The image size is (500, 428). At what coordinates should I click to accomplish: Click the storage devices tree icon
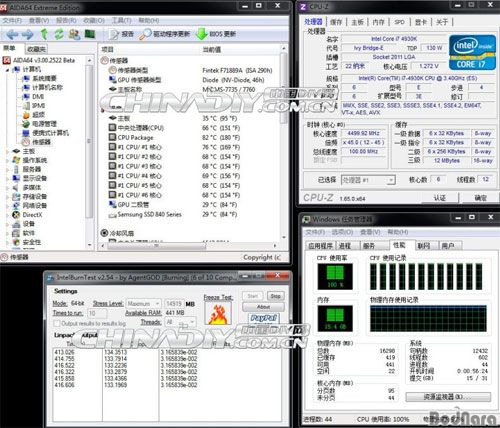(16, 197)
